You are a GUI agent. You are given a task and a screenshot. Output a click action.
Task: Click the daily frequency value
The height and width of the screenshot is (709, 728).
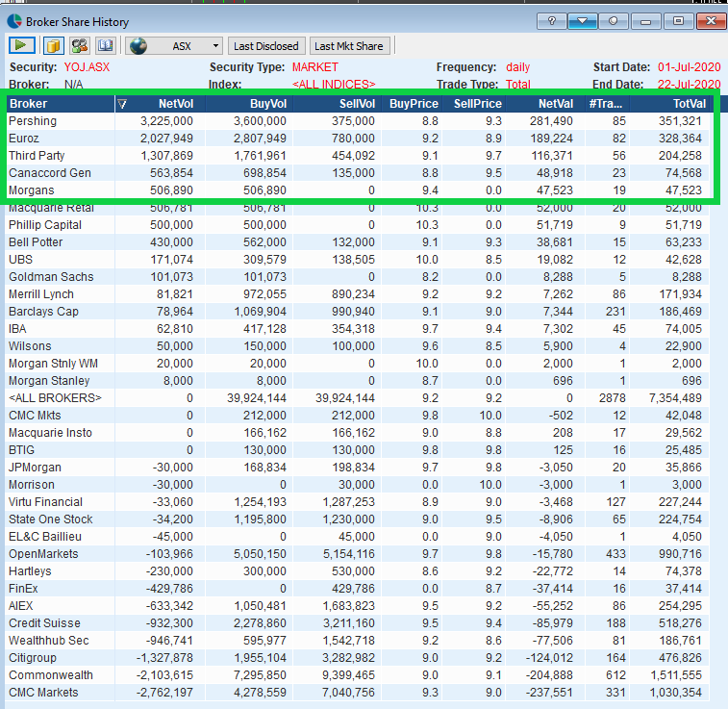(517, 67)
